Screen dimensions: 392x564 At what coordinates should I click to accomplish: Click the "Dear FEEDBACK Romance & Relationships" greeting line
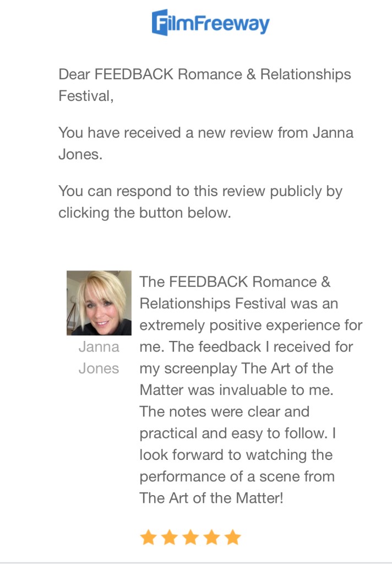coord(205,74)
